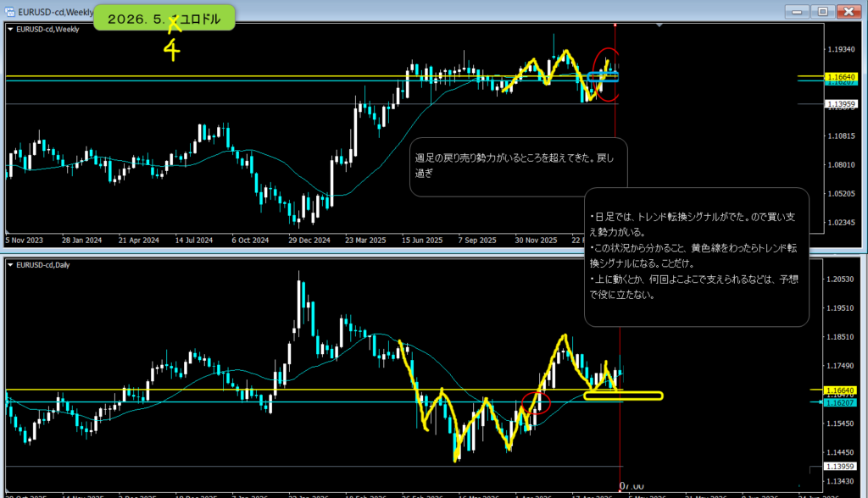This screenshot has width=868, height=498.
Task: Click the '21 Apr 2024' date label
Action: pos(139,241)
